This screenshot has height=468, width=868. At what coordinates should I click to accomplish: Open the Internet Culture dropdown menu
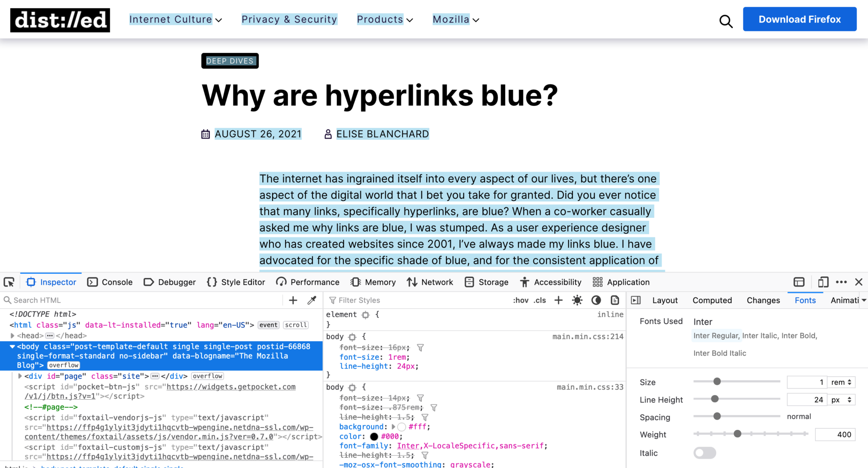point(175,19)
